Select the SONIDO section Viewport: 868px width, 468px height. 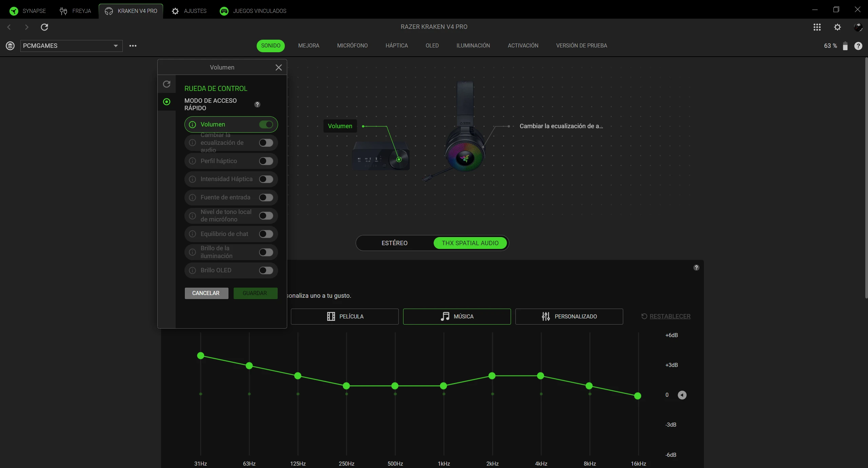(271, 45)
